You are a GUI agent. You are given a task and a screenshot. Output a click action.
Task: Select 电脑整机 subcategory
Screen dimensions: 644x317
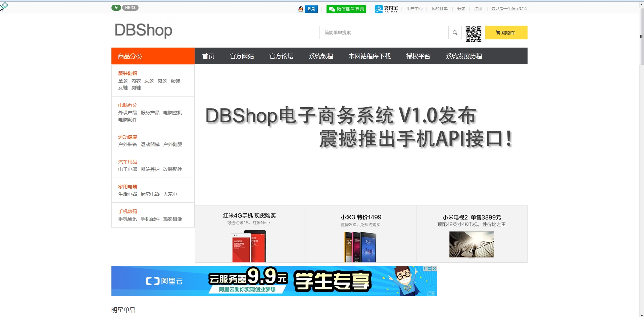click(172, 113)
